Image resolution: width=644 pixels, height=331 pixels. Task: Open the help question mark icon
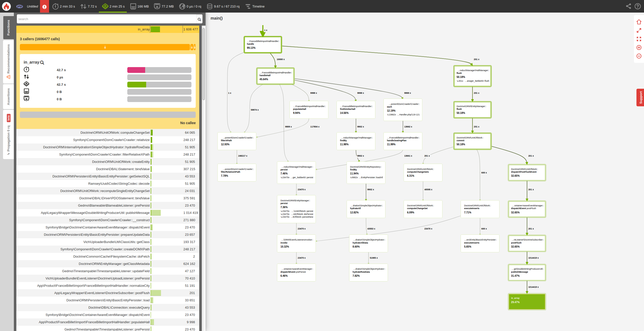click(x=638, y=6)
